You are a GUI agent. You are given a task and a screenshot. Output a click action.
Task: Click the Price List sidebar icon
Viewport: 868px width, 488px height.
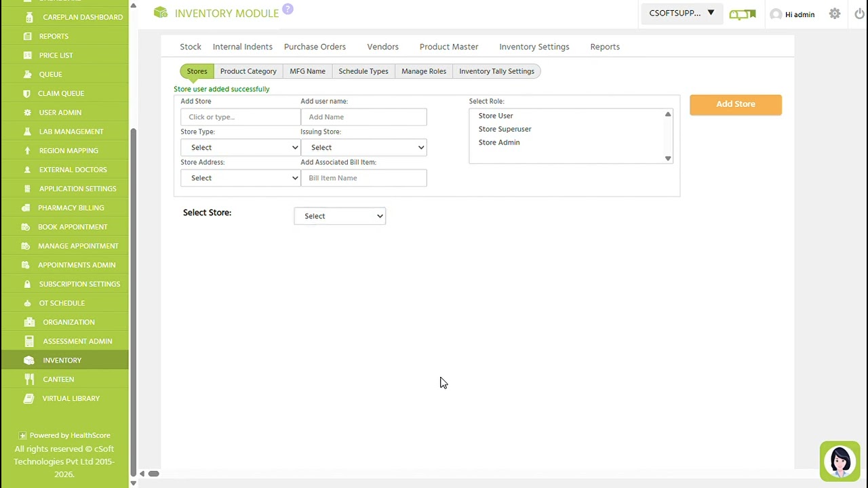(x=27, y=55)
